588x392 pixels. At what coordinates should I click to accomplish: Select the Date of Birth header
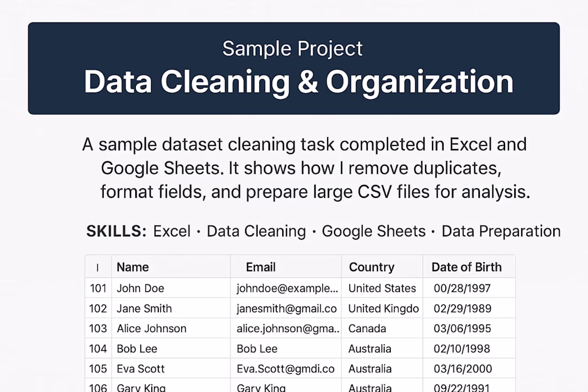(x=467, y=267)
